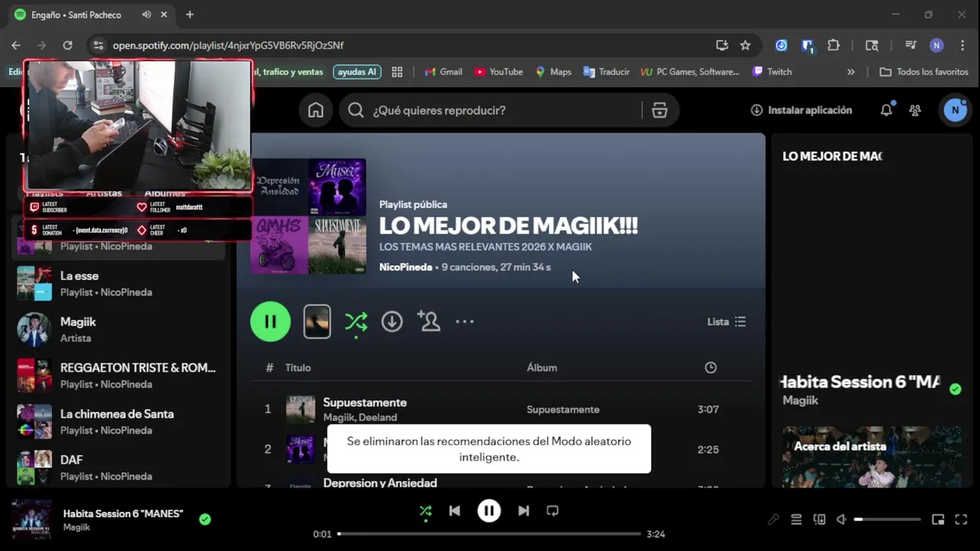This screenshot has width=980, height=551.
Task: Toggle the repeat button
Action: click(553, 510)
